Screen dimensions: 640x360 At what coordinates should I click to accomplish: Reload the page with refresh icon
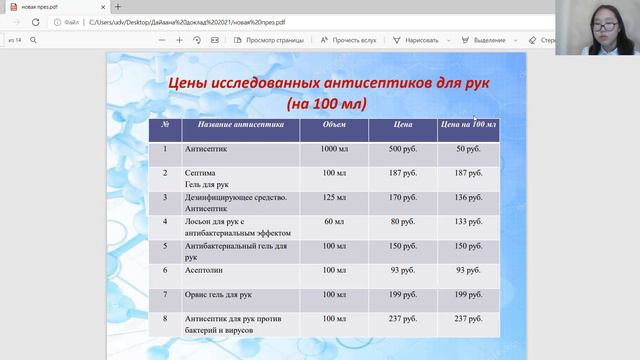36,22
